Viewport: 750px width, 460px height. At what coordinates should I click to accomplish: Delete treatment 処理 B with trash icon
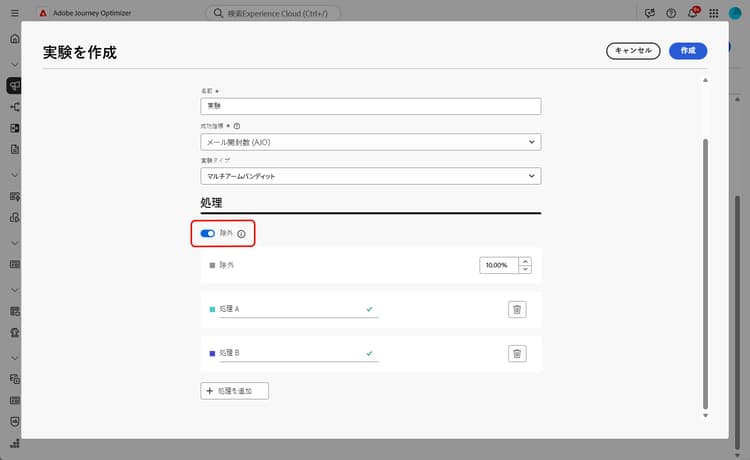pyautogui.click(x=517, y=353)
